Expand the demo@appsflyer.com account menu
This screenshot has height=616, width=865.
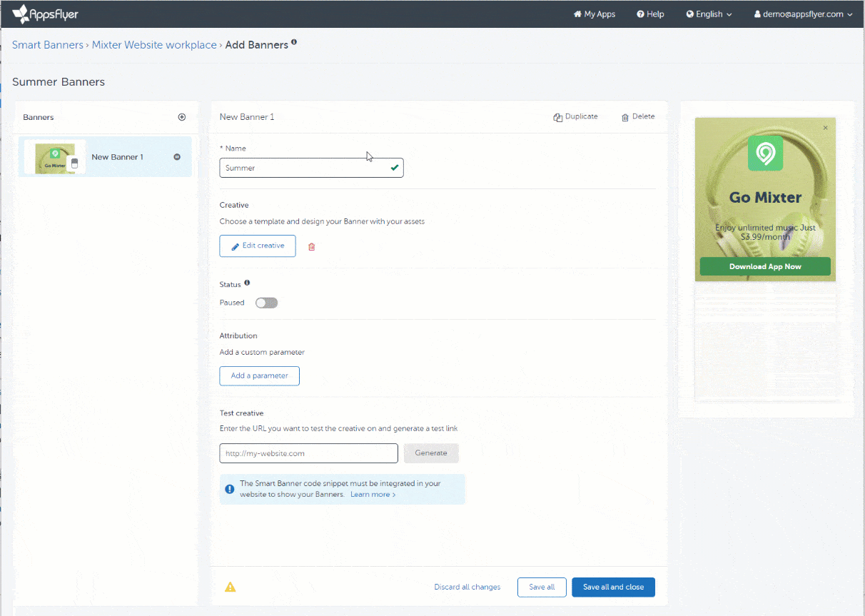click(x=803, y=14)
